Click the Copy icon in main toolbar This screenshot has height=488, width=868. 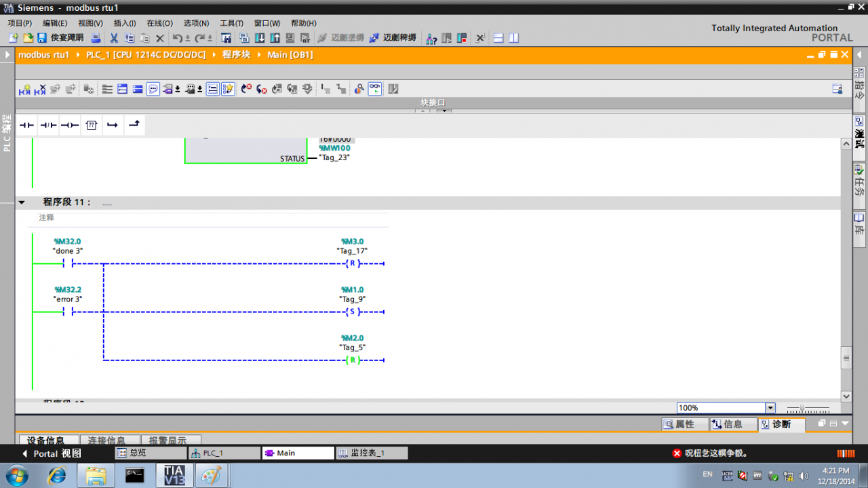pyautogui.click(x=129, y=38)
